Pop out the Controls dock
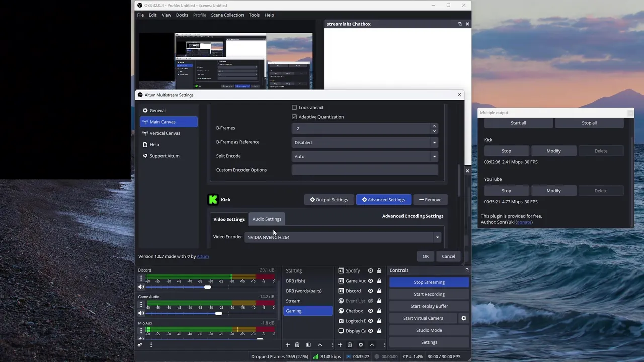The height and width of the screenshot is (362, 644). pyautogui.click(x=467, y=270)
